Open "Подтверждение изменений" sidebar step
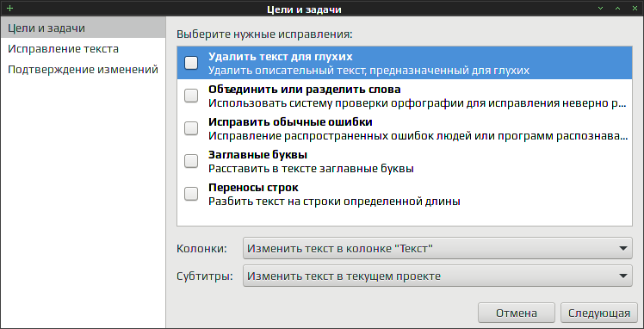 click(83, 70)
